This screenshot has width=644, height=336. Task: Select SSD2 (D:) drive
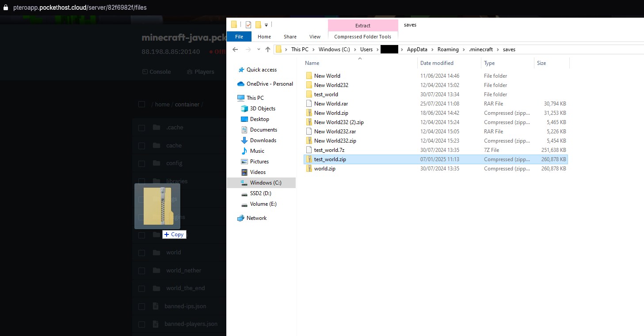260,193
